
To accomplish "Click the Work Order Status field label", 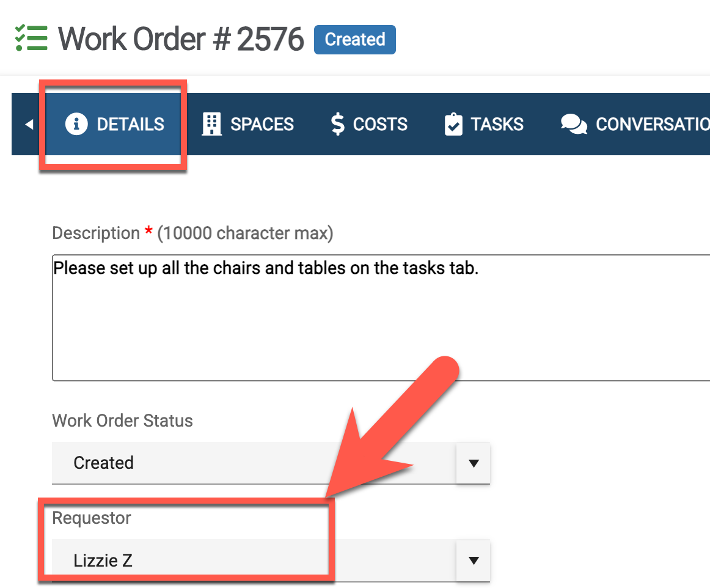I will (x=122, y=421).
